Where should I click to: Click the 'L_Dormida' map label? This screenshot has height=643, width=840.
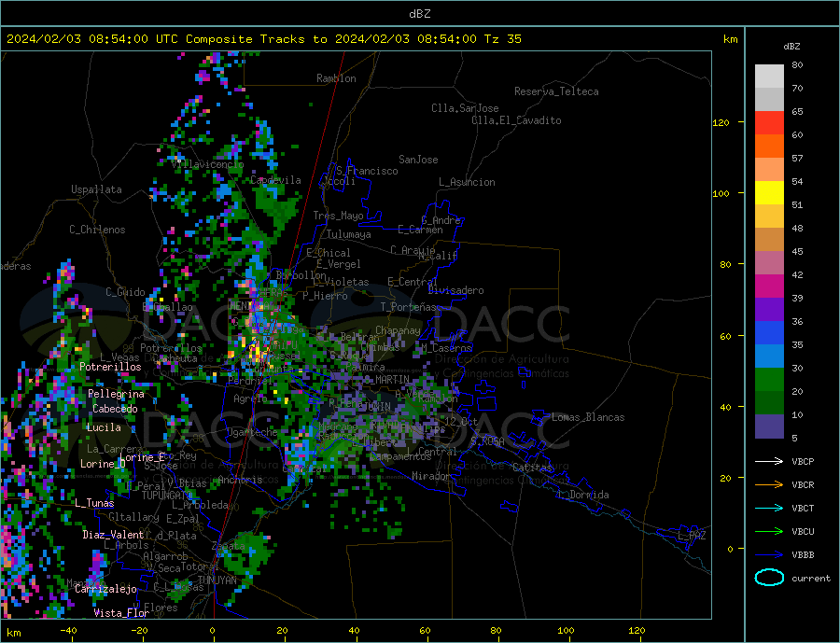584,495
